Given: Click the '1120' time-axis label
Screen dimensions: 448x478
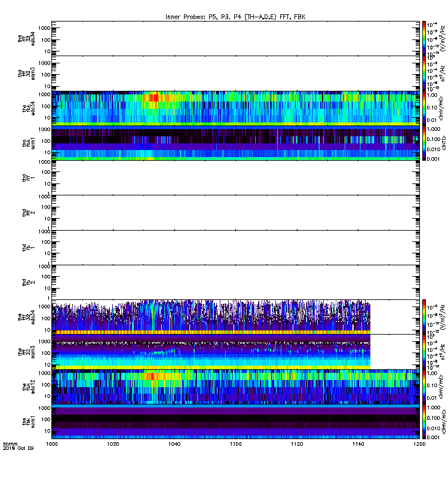Looking at the screenshot, I should pyautogui.click(x=297, y=444).
